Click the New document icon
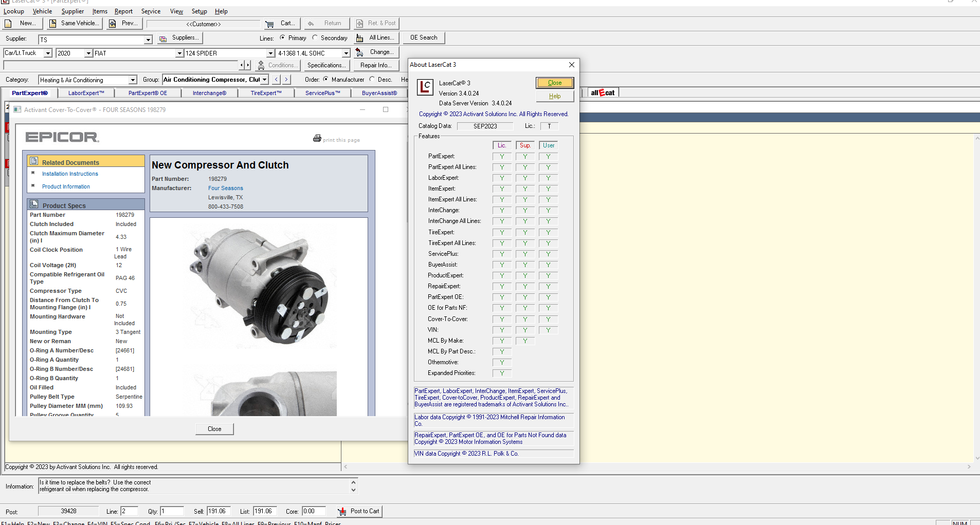The image size is (980, 525). (8, 23)
